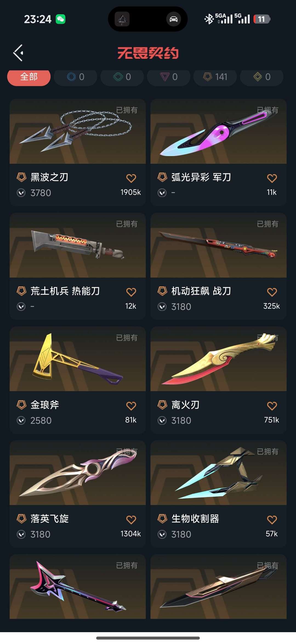Select the 141 orange tier filter
This screenshot has width=296, height=644.
click(215, 77)
